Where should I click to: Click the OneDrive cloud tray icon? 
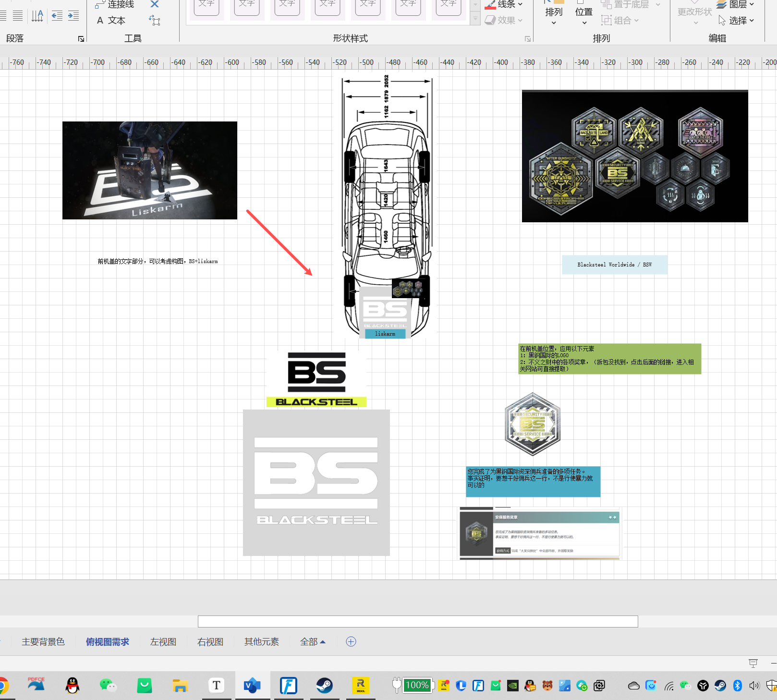coord(634,686)
